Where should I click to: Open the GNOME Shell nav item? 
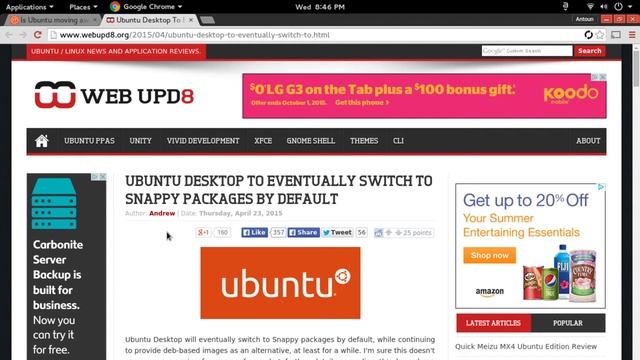click(311, 141)
